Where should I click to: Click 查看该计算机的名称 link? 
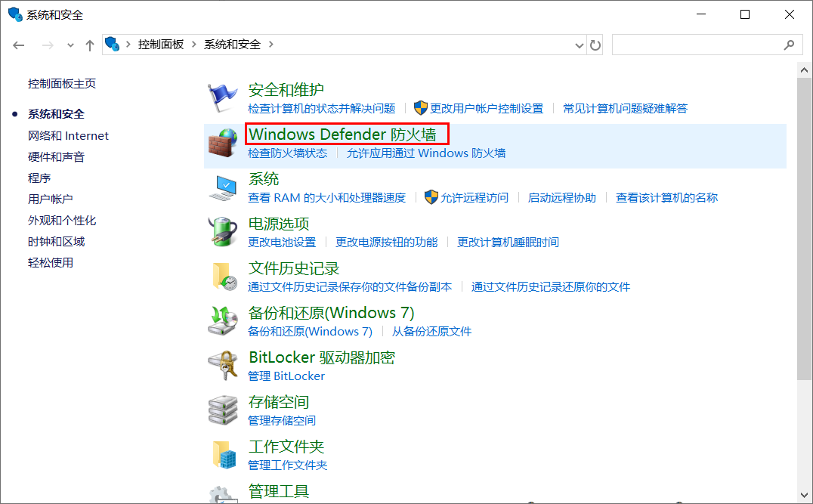[x=666, y=197]
